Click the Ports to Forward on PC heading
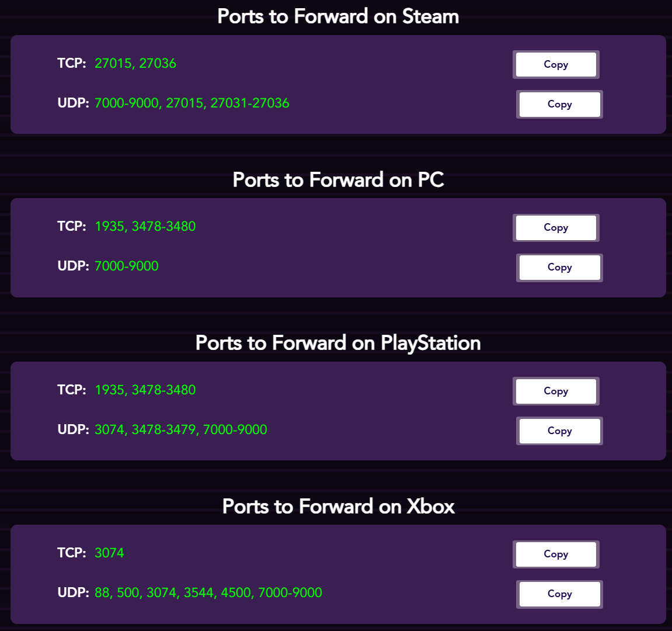The width and height of the screenshot is (672, 631). 338,179
